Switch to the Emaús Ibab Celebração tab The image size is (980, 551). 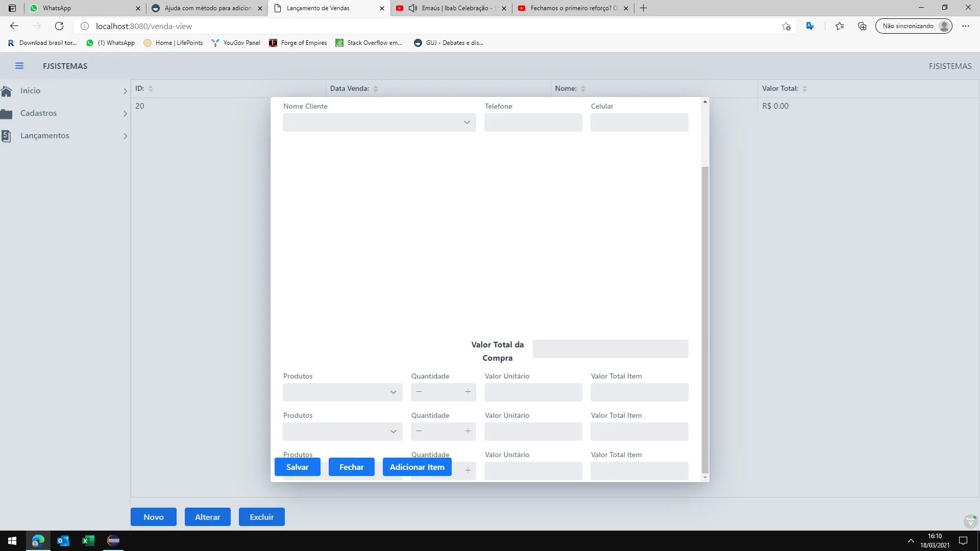pos(452,8)
